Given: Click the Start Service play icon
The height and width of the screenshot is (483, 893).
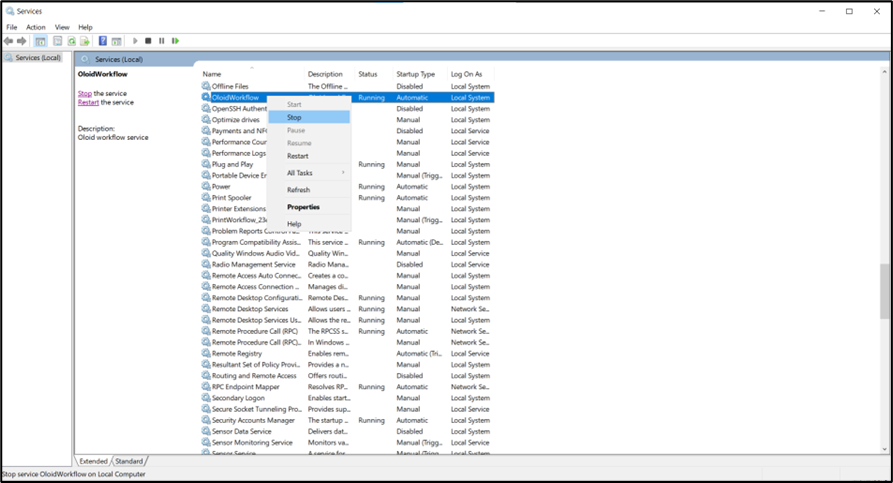Looking at the screenshot, I should [135, 41].
